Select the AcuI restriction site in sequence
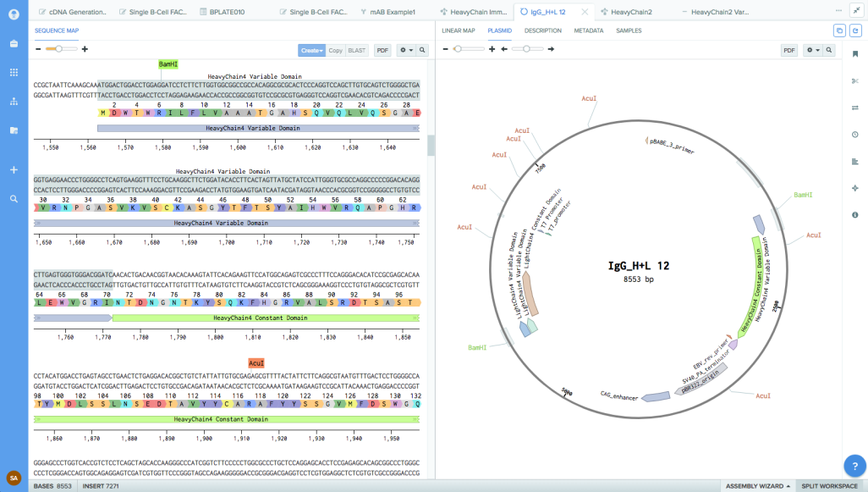 pyautogui.click(x=256, y=362)
